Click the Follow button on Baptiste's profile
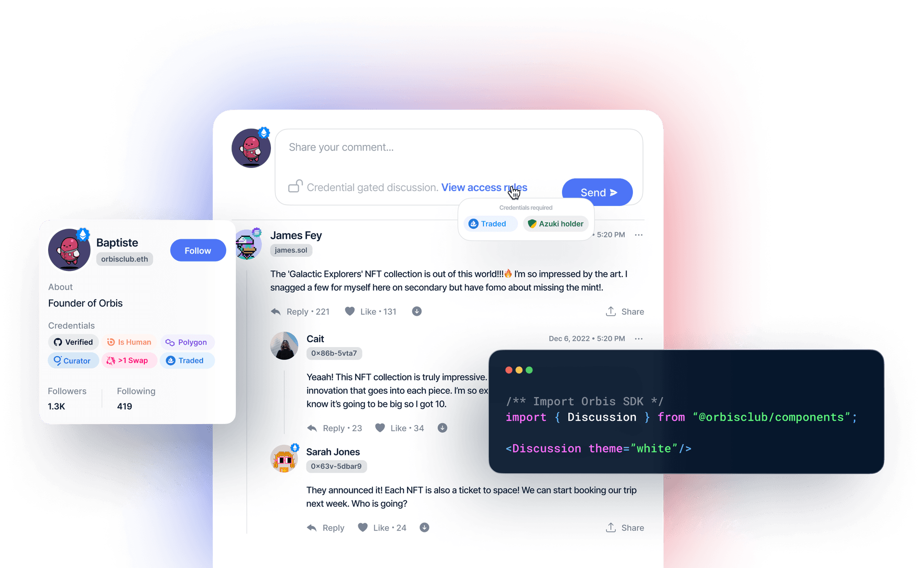 tap(197, 250)
